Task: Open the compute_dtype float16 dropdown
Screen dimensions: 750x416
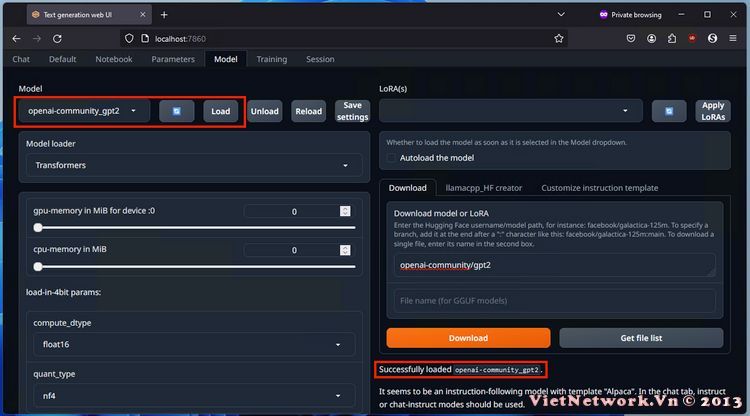Action: click(190, 345)
